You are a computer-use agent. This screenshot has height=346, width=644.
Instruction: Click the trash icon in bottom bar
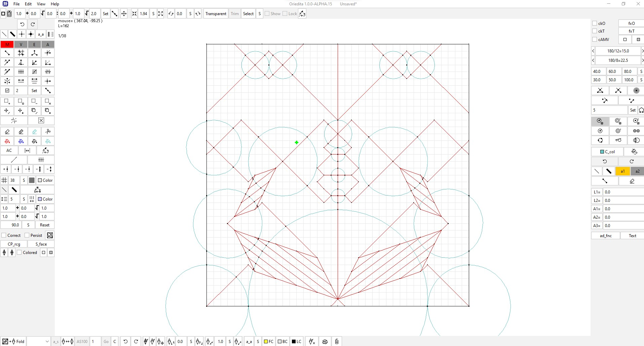pyautogui.click(x=337, y=342)
